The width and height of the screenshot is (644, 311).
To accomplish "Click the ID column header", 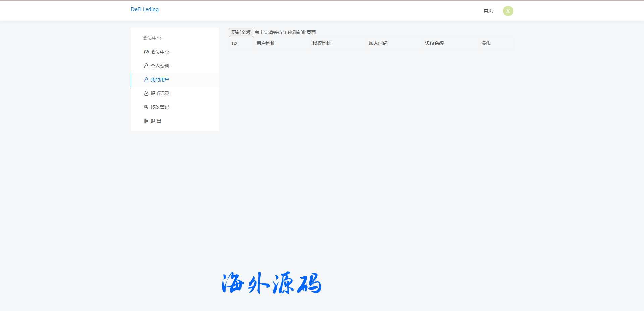I will tap(234, 43).
